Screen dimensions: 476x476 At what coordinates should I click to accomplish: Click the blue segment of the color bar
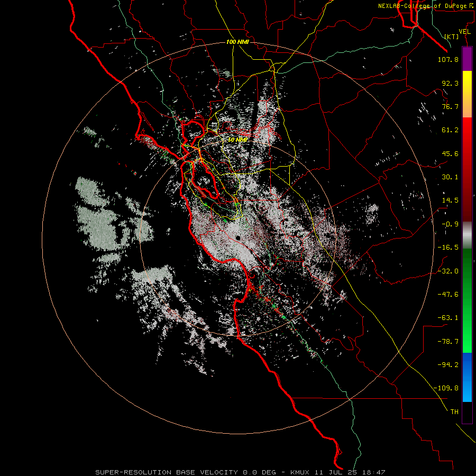tap(467, 377)
